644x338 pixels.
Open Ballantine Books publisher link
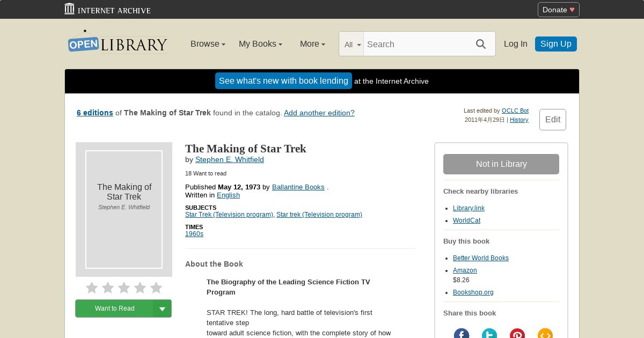(x=298, y=187)
